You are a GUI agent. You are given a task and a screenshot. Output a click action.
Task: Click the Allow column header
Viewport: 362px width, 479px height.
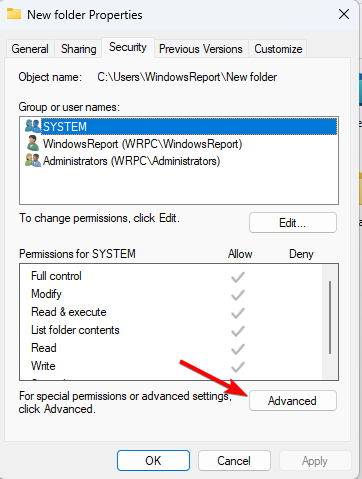pos(240,254)
